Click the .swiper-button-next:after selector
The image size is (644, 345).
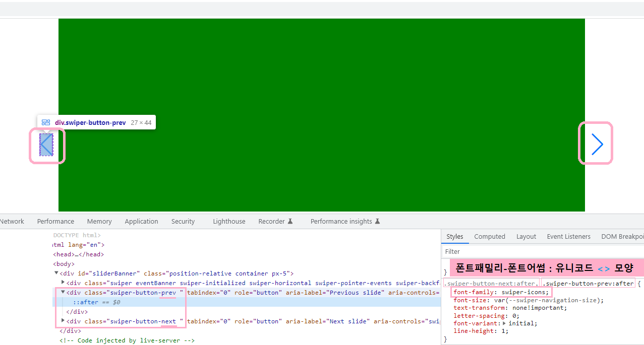[x=491, y=284]
